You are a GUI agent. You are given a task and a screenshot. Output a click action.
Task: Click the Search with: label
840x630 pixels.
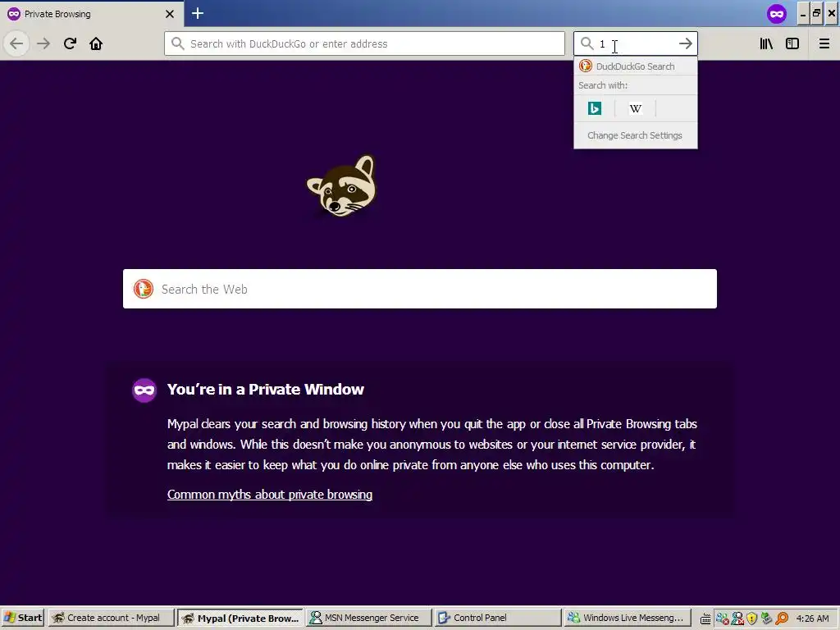[603, 85]
